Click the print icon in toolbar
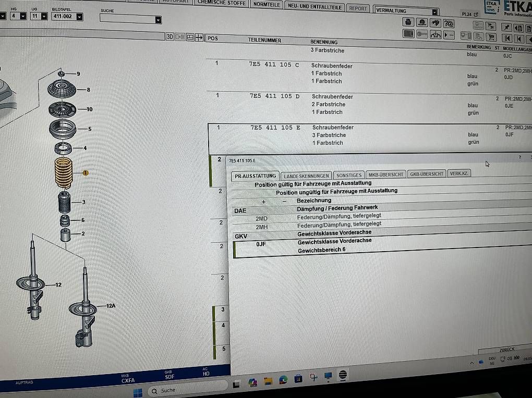Screen dimensions: 532x398 pyautogui.click(x=408, y=22)
